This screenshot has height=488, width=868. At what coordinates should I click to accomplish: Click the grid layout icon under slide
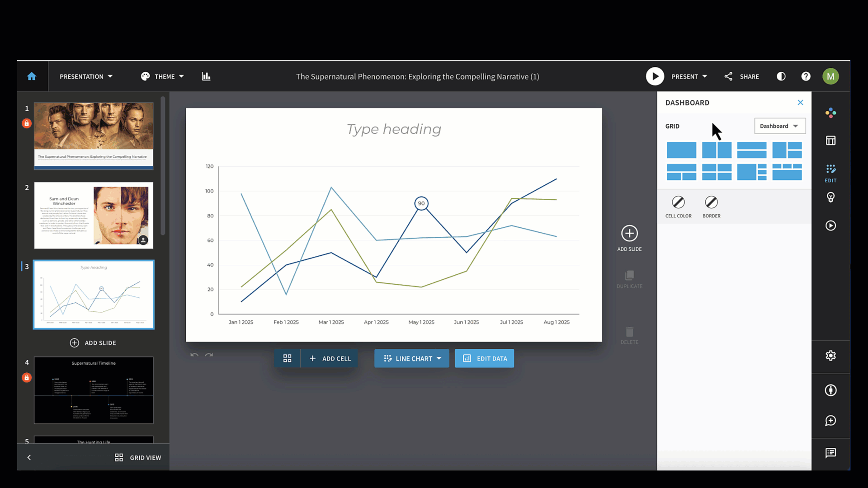(x=287, y=358)
